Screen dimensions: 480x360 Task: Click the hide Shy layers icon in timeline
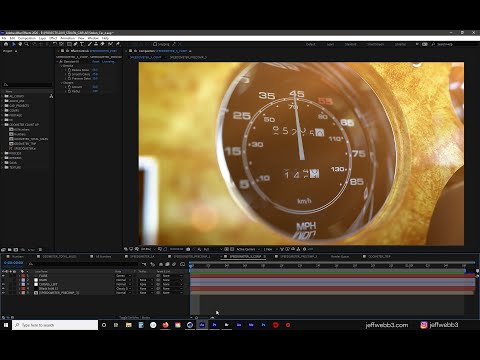tap(161, 264)
